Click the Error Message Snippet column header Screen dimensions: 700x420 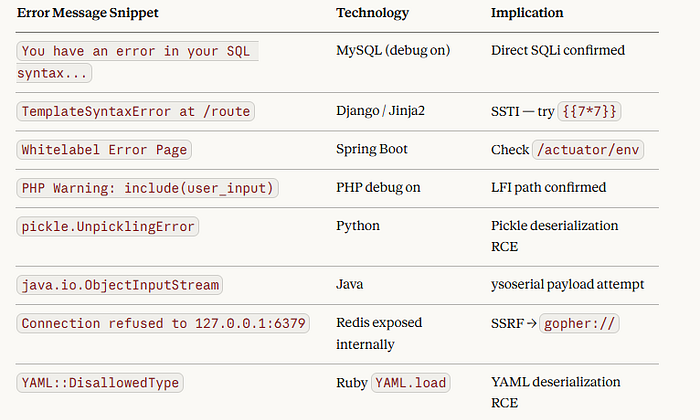(x=88, y=12)
